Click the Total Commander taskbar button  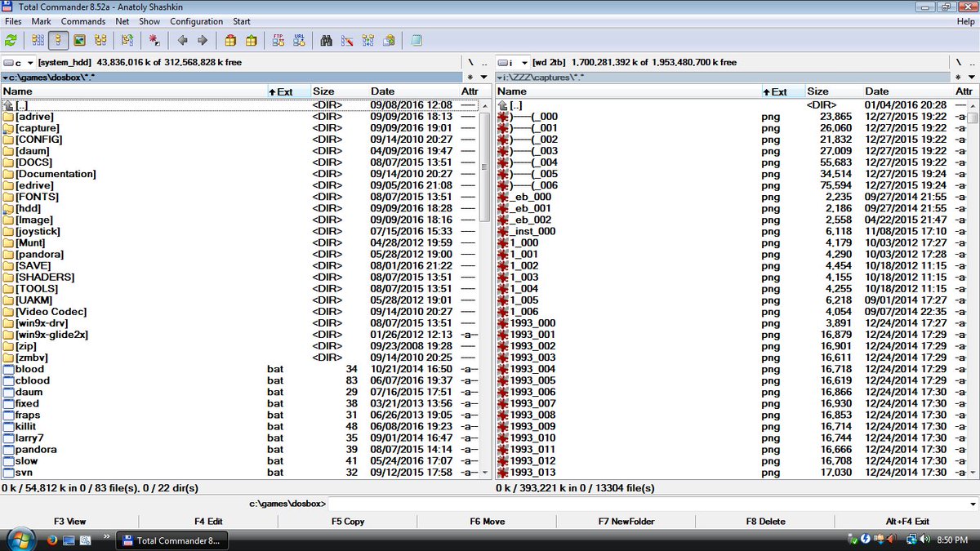click(x=173, y=540)
